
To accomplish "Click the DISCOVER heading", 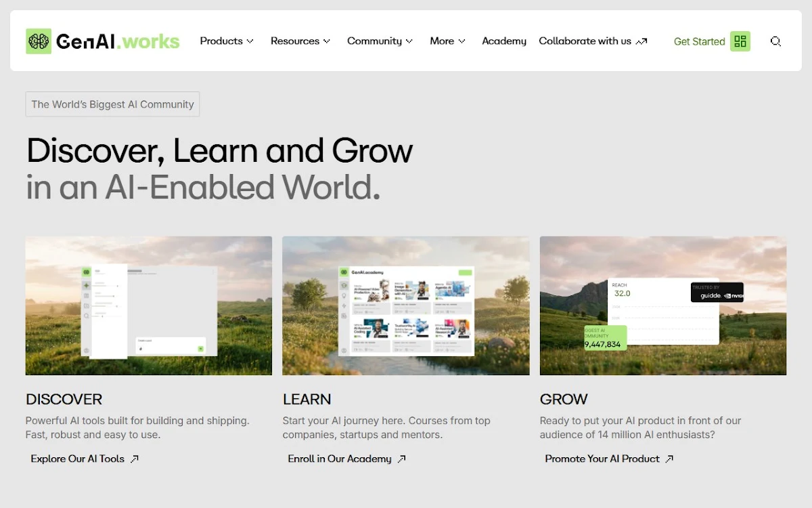I will (64, 399).
